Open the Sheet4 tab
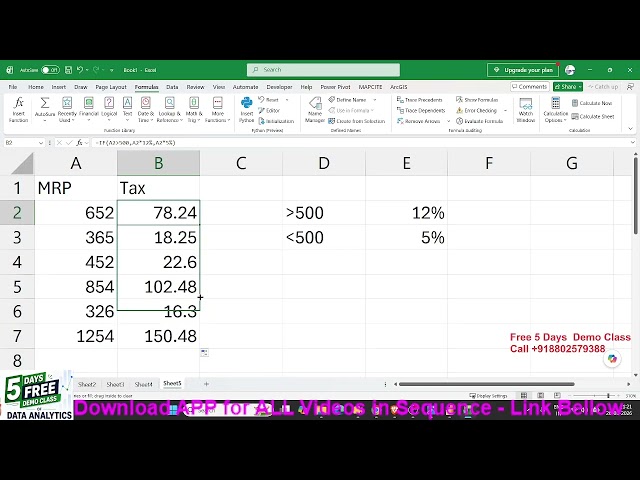Screen dimensions: 640x480 pyautogui.click(x=143, y=384)
